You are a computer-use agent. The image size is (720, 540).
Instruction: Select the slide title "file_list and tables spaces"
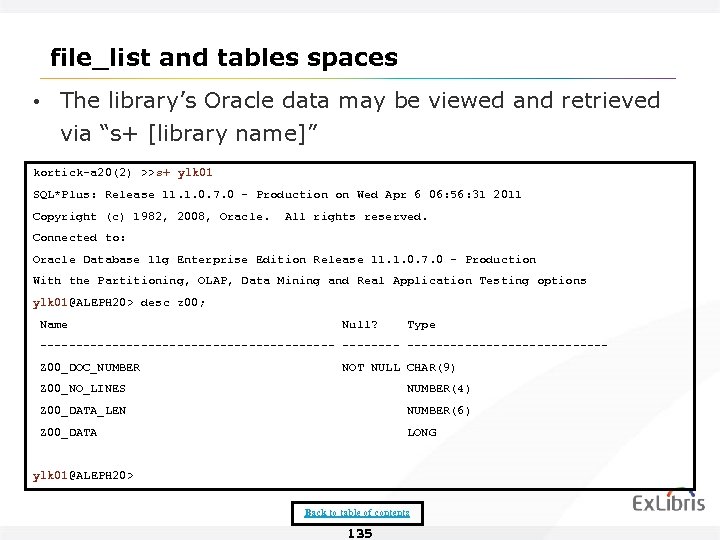(x=224, y=57)
